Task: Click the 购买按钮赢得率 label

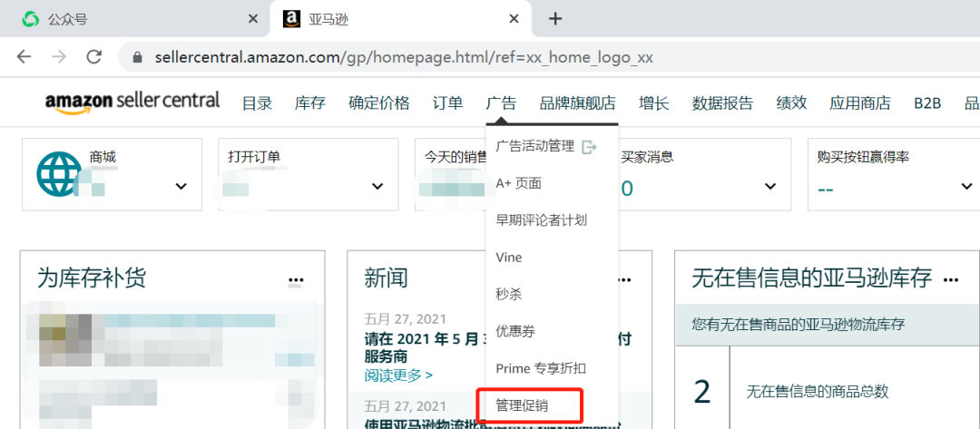Action: point(863,157)
